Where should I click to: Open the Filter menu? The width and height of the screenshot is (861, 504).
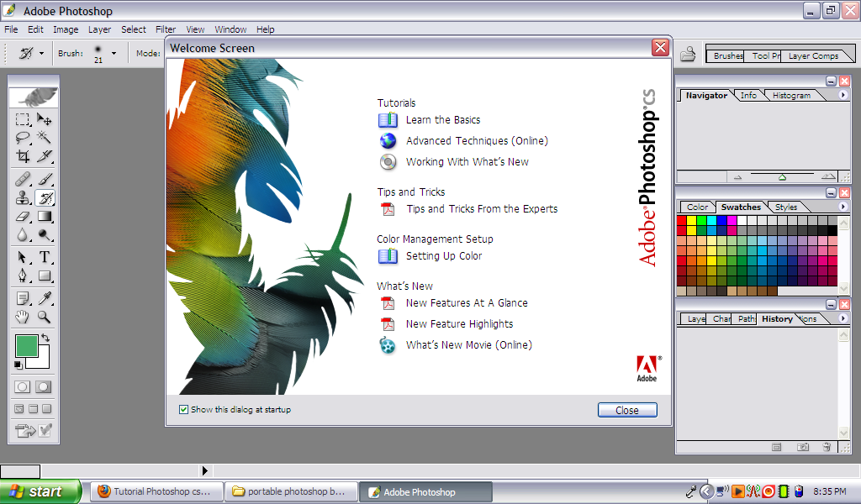(x=166, y=29)
